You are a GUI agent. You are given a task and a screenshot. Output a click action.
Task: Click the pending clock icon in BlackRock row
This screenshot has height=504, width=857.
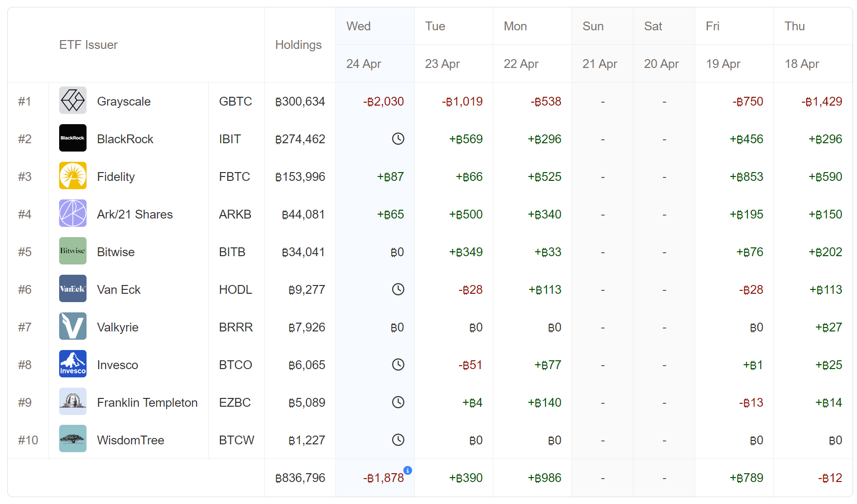pos(398,139)
